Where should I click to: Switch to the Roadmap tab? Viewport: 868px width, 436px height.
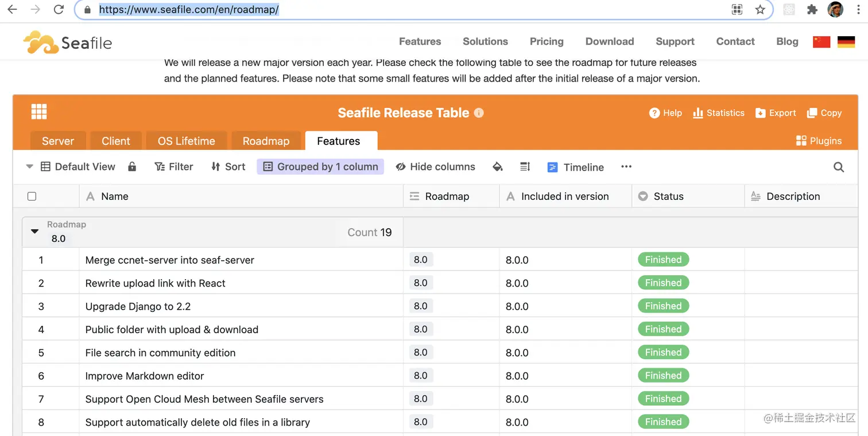click(x=266, y=141)
